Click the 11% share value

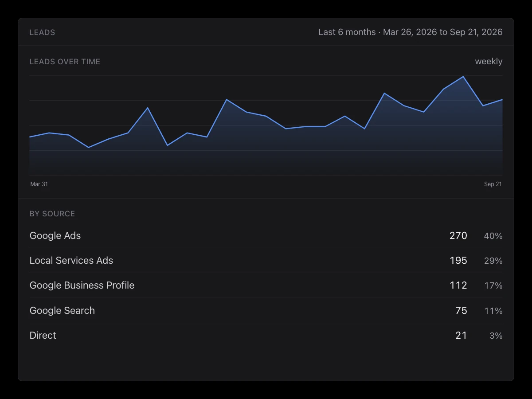click(x=493, y=311)
